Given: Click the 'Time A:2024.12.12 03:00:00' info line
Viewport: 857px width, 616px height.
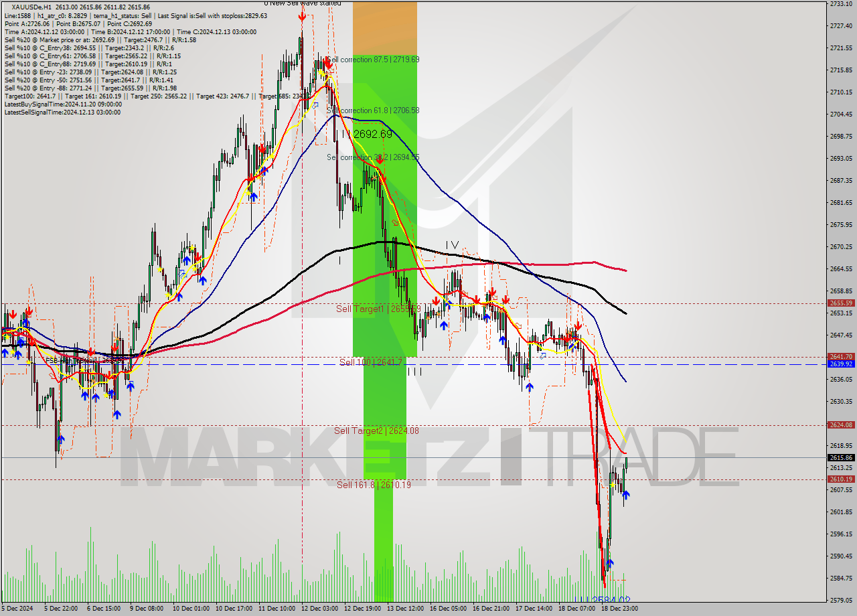Looking at the screenshot, I should [x=130, y=31].
